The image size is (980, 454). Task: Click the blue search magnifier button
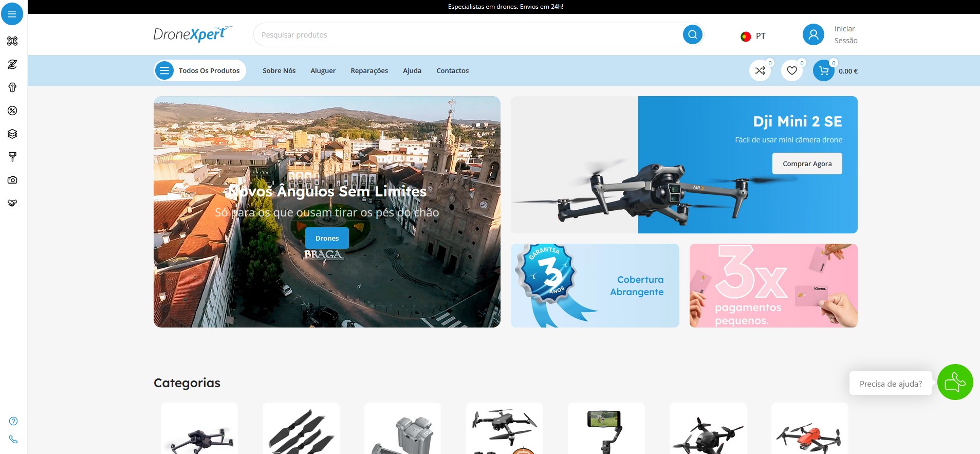pyautogui.click(x=692, y=34)
